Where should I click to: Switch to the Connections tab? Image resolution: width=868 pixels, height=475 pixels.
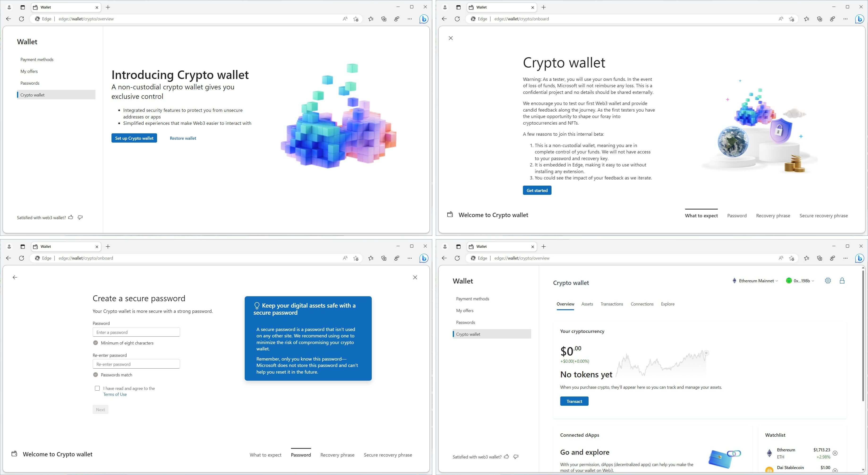tap(642, 304)
